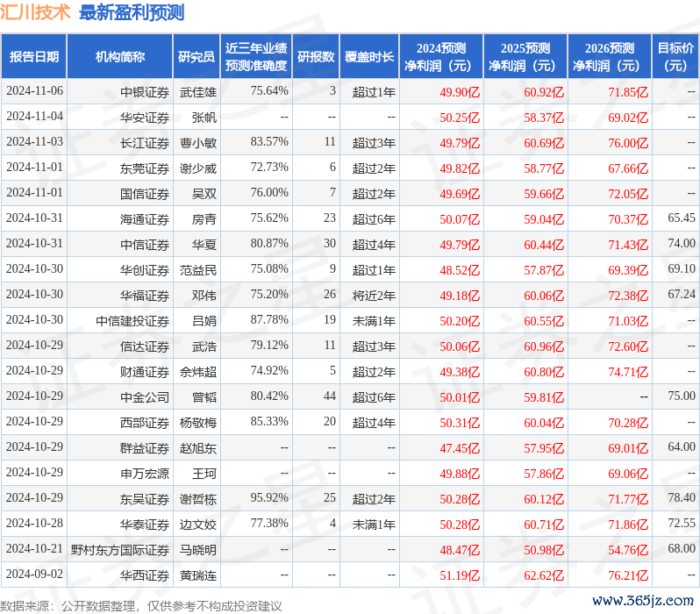Click 2024 profit value 51.19亿
Image resolution: width=700 pixels, height=614 pixels.
pyautogui.click(x=460, y=575)
